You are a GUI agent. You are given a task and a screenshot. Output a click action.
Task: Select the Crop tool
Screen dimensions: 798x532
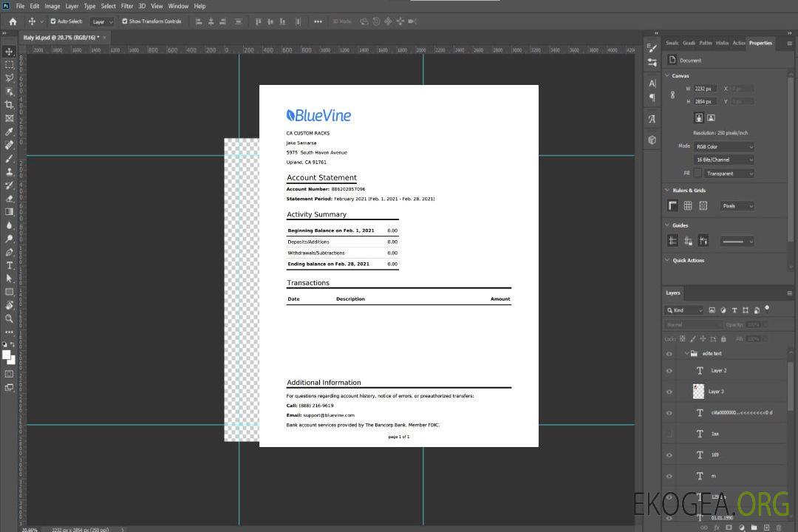click(x=9, y=105)
